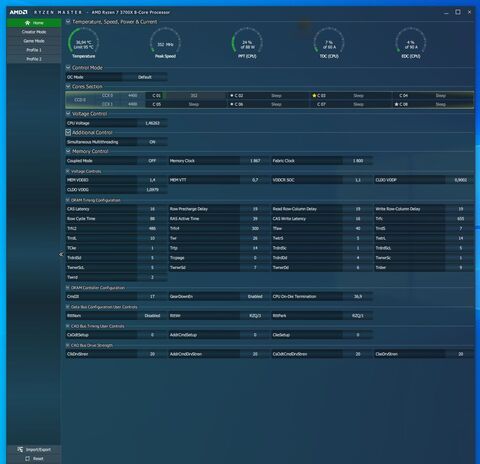The width and height of the screenshot is (480, 464).
Task: Collapse CAD Bus Timing User Controls
Action: pyautogui.click(x=68, y=326)
